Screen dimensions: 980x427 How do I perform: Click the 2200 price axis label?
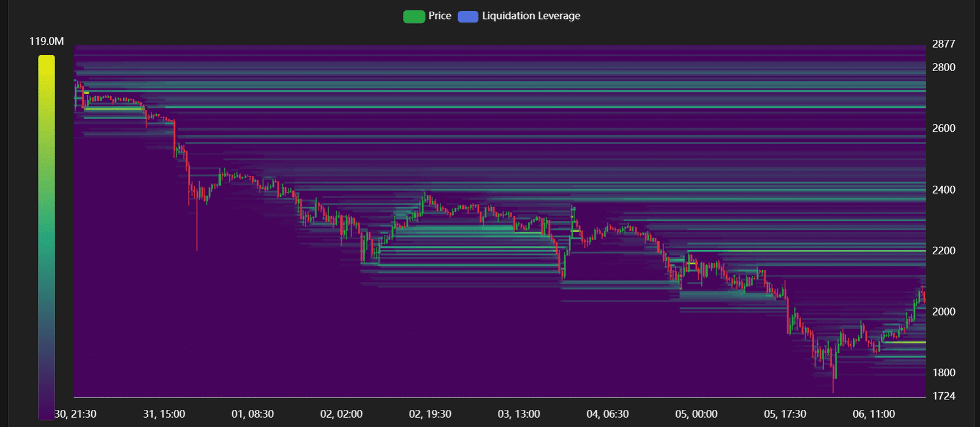tap(943, 251)
